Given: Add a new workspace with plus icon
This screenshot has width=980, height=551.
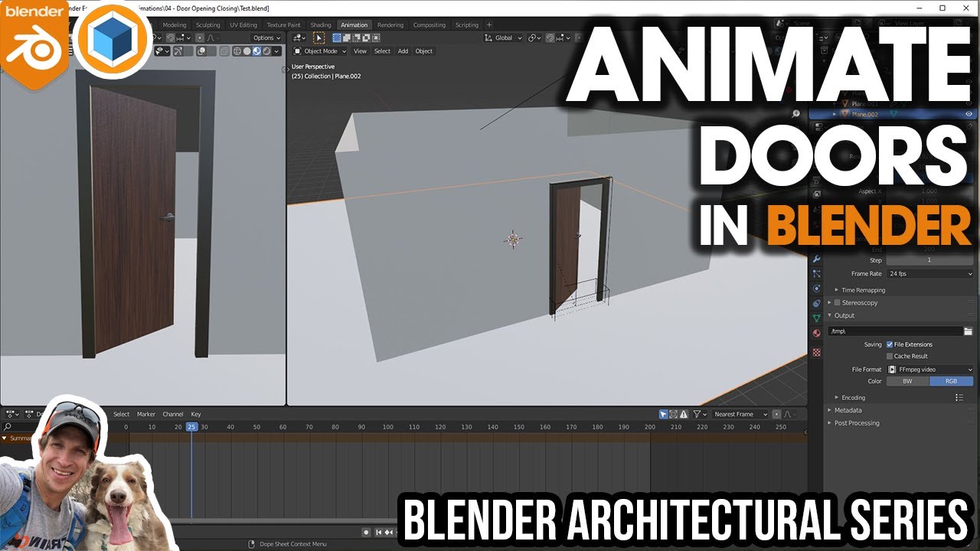Looking at the screenshot, I should 489,24.
